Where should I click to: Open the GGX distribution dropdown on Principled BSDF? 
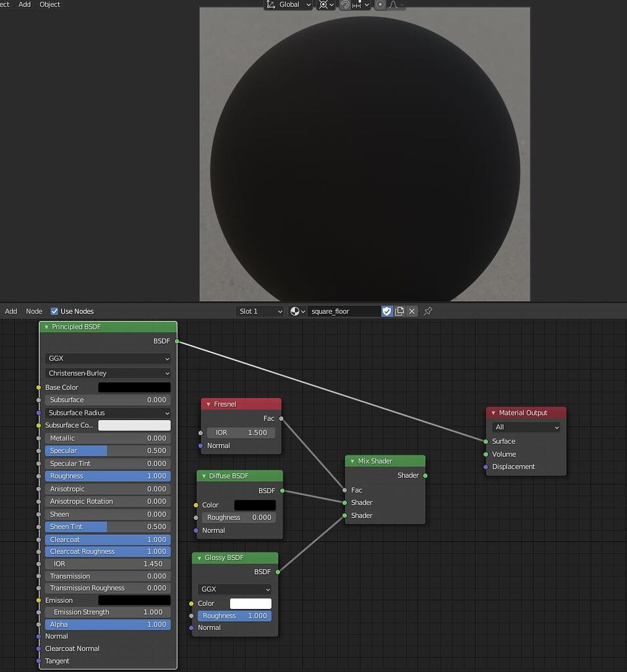pyautogui.click(x=107, y=358)
